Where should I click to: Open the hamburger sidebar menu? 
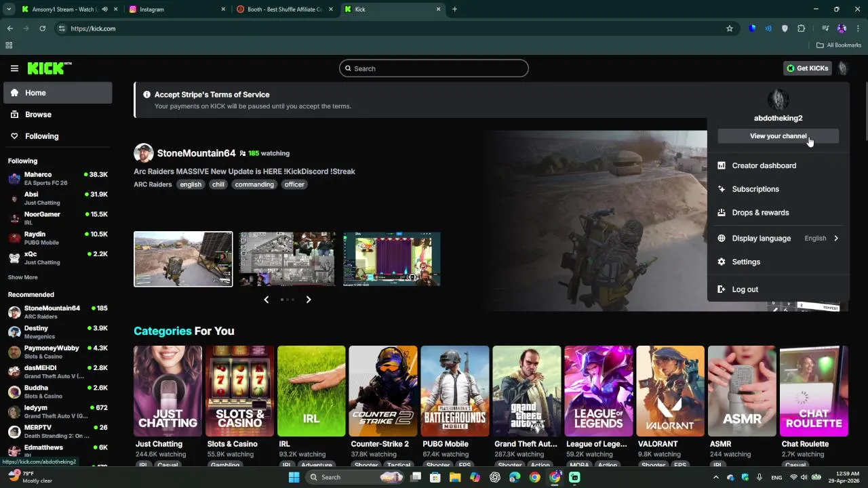click(x=14, y=68)
